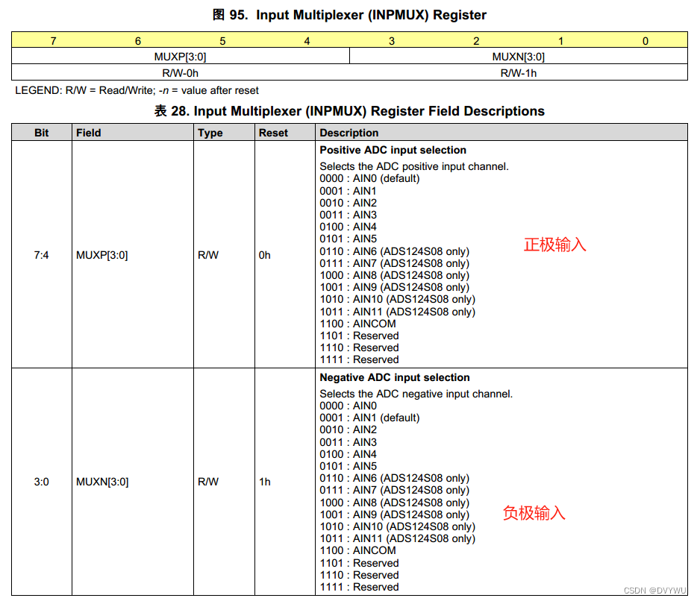Click 'Positive ADC input selection' heading

393,151
